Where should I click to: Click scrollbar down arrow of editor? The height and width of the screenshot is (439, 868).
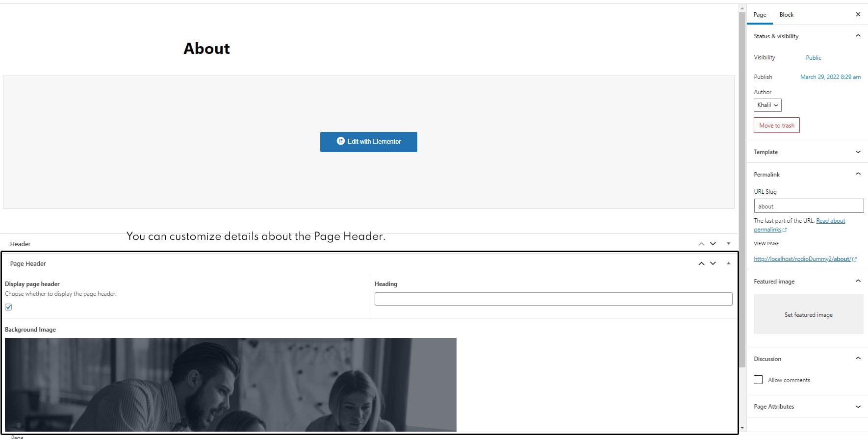(x=742, y=428)
